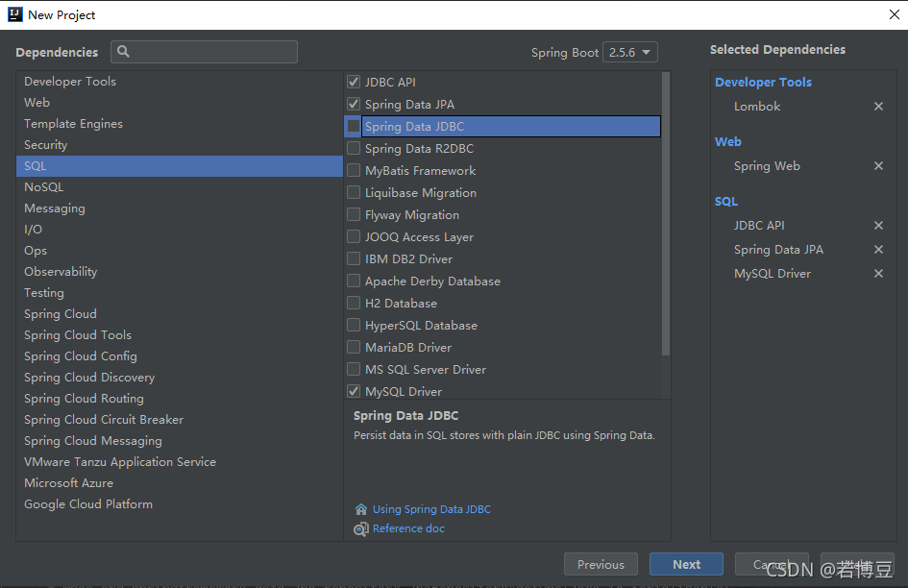Open the Messaging category
This screenshot has width=908, height=588.
[180, 208]
